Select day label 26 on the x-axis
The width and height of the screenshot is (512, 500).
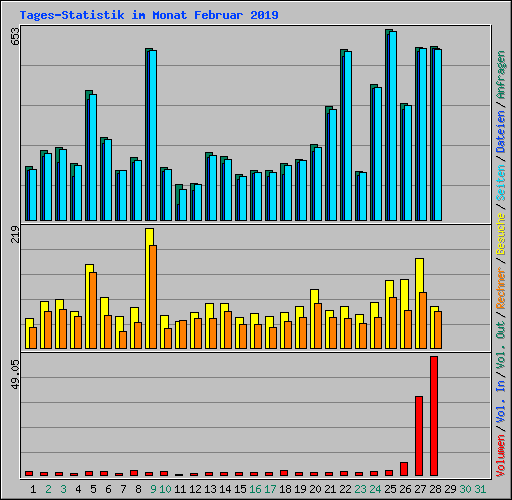pos(405,489)
